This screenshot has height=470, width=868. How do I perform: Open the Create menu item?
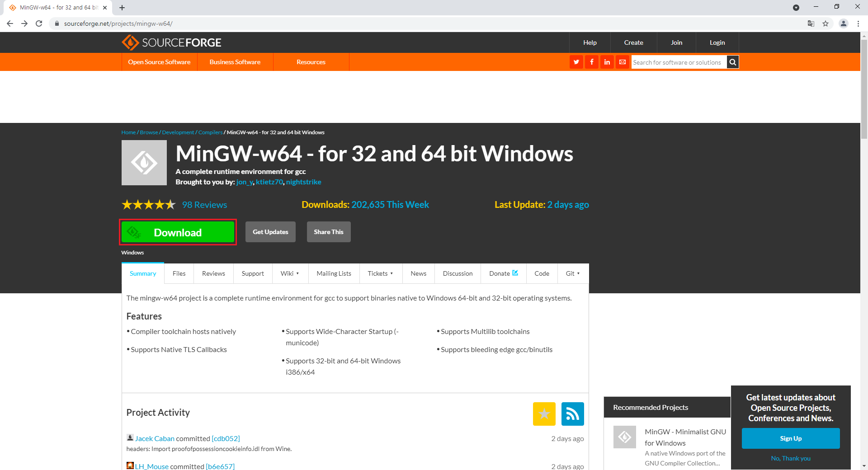(x=634, y=42)
